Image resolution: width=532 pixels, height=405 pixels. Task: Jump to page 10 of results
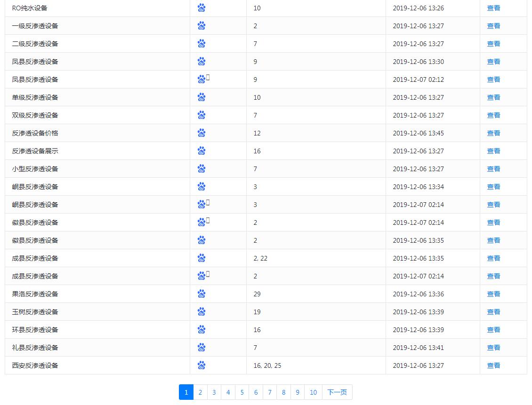pos(313,392)
